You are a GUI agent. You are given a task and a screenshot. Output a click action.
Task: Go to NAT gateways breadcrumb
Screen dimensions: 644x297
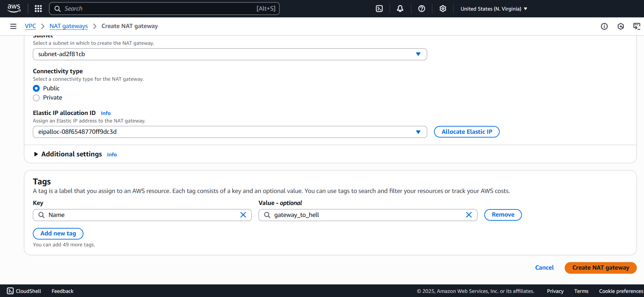[x=68, y=26]
